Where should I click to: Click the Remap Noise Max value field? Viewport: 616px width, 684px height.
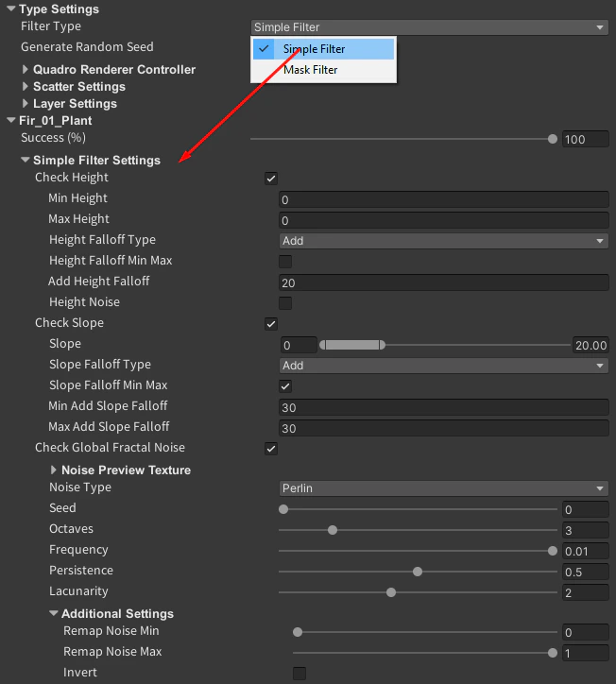[585, 653]
